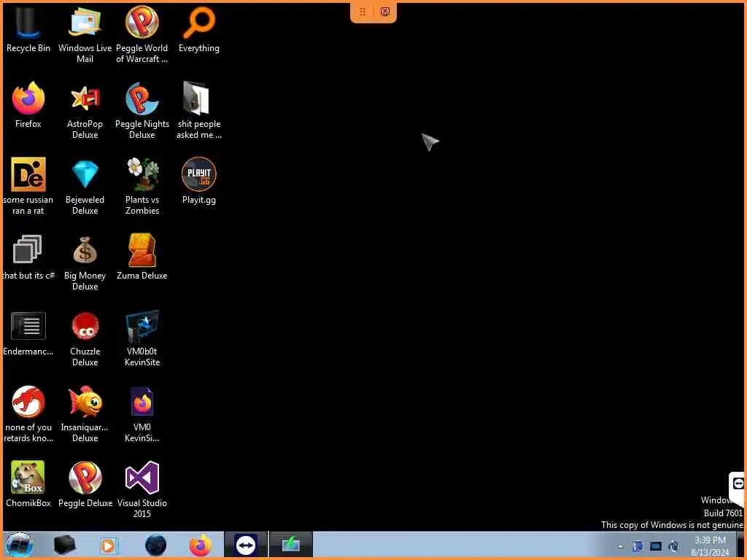Screen dimensions: 747x560
Task: Switch to TeamViewer taskbar window
Action: pos(246,545)
